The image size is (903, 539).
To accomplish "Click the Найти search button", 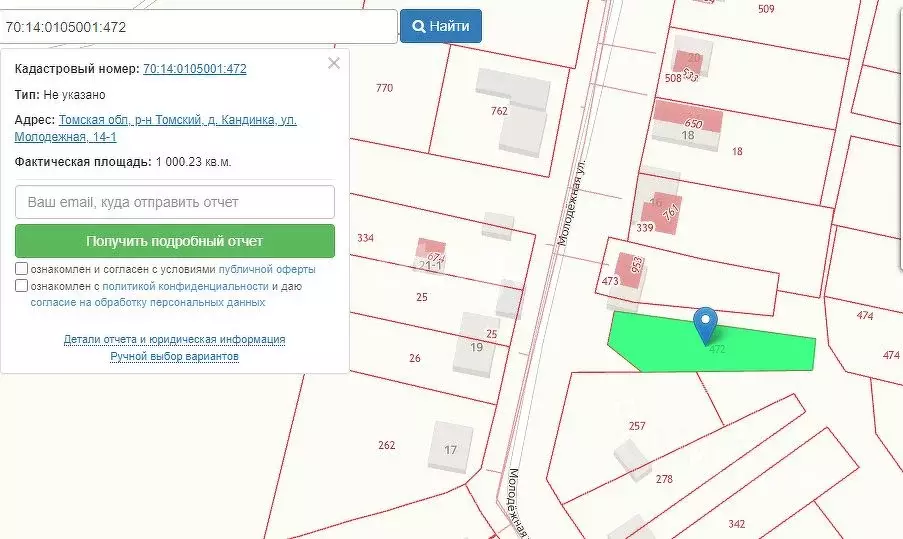I will point(441,26).
